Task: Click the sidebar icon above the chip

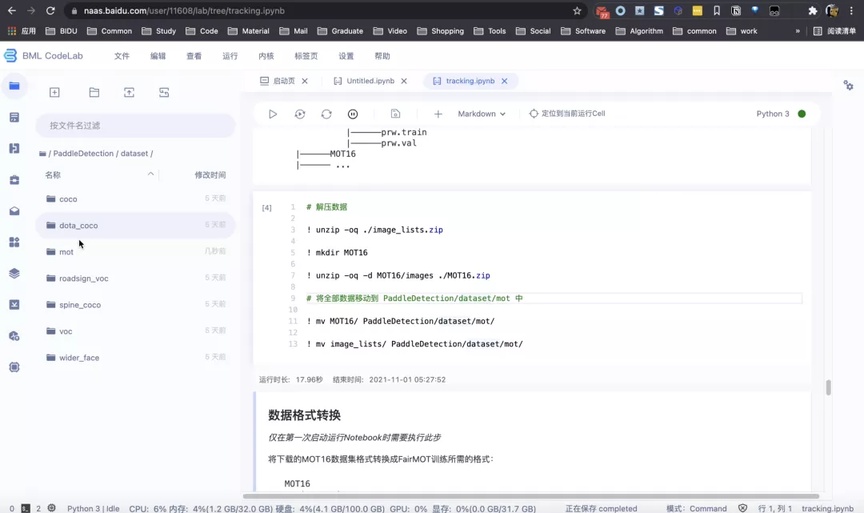Action: [14, 336]
